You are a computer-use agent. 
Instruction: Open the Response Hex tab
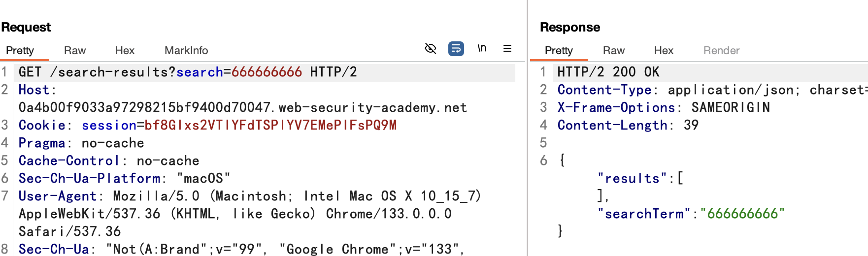click(664, 50)
